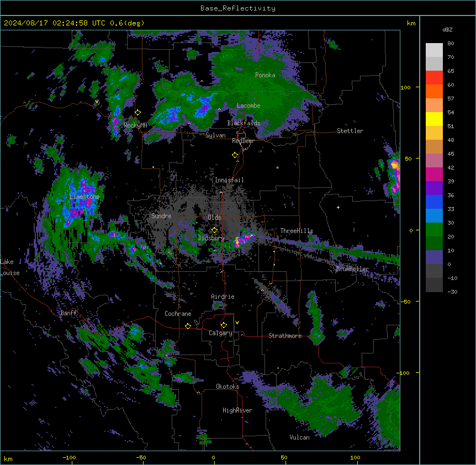
Task: Click the yellow v marker northeast of Calgary
Action: tap(237, 323)
